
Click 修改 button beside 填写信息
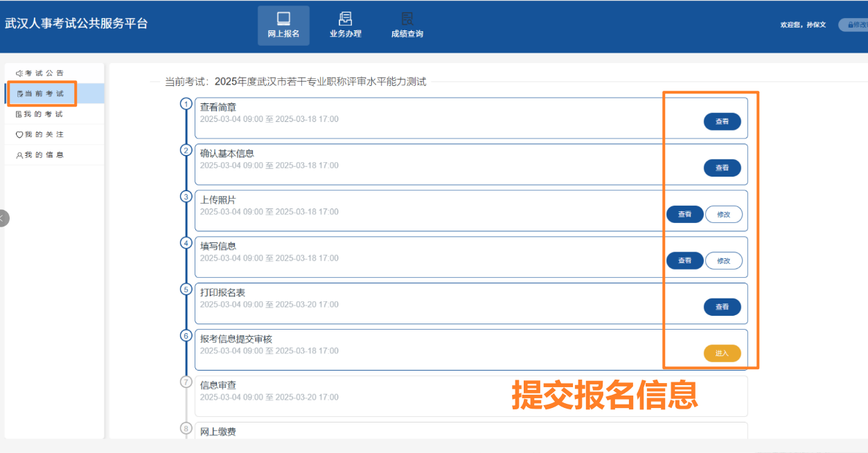pyautogui.click(x=723, y=260)
